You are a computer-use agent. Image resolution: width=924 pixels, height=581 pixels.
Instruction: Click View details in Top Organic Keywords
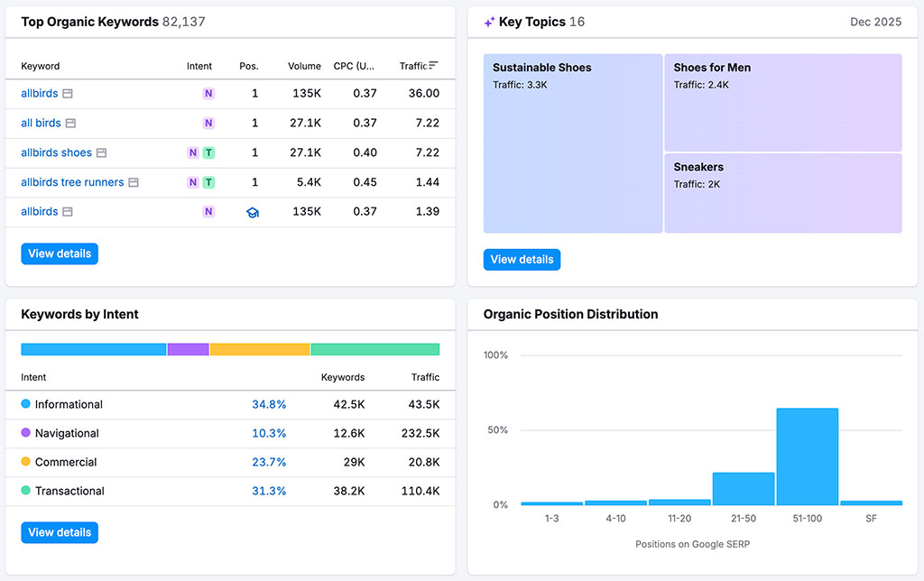[x=59, y=254]
